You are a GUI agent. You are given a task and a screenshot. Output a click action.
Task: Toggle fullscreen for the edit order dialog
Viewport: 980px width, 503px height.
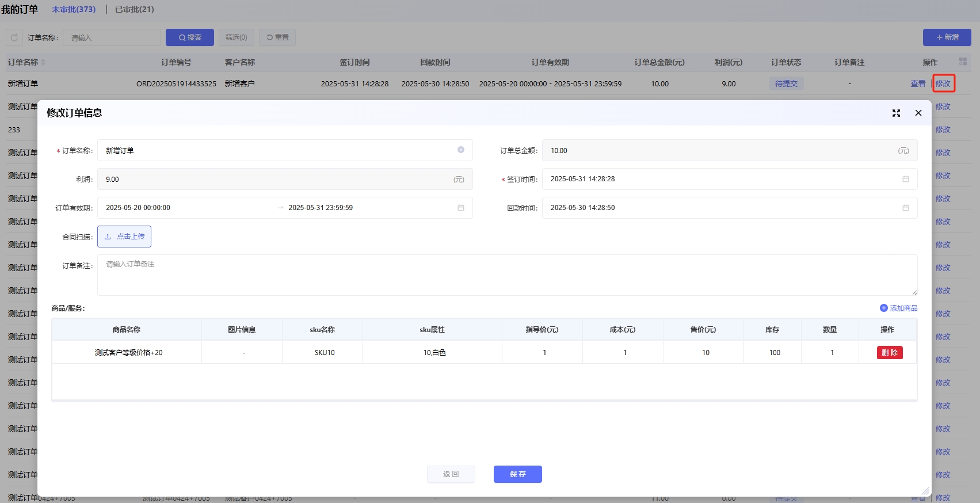pyautogui.click(x=896, y=113)
